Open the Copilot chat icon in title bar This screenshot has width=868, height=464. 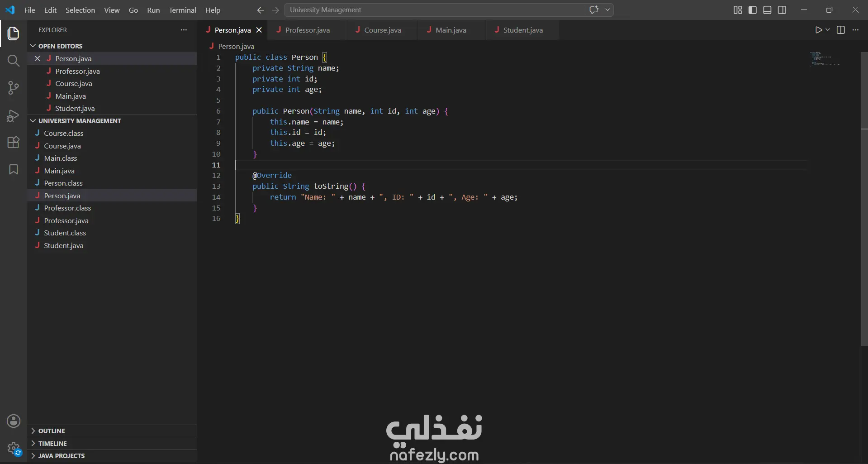click(594, 10)
